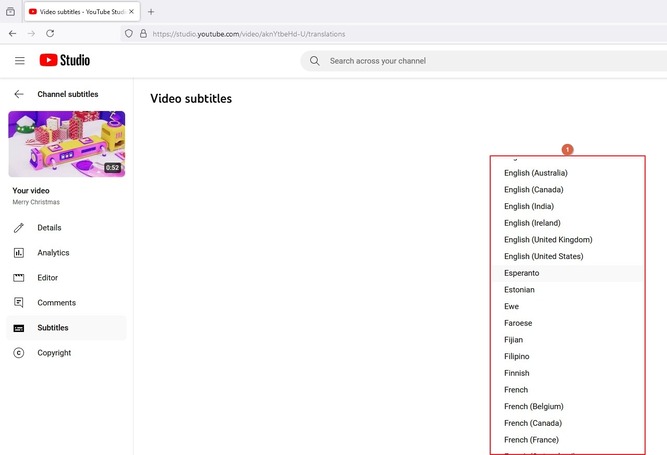The image size is (667, 455).
Task: Click the browser back arrow
Action: (12, 33)
